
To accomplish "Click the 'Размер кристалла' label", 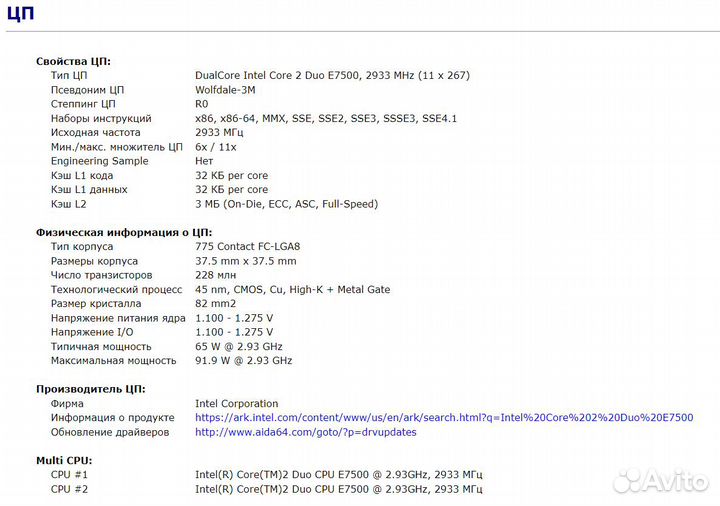I will click(96, 304).
